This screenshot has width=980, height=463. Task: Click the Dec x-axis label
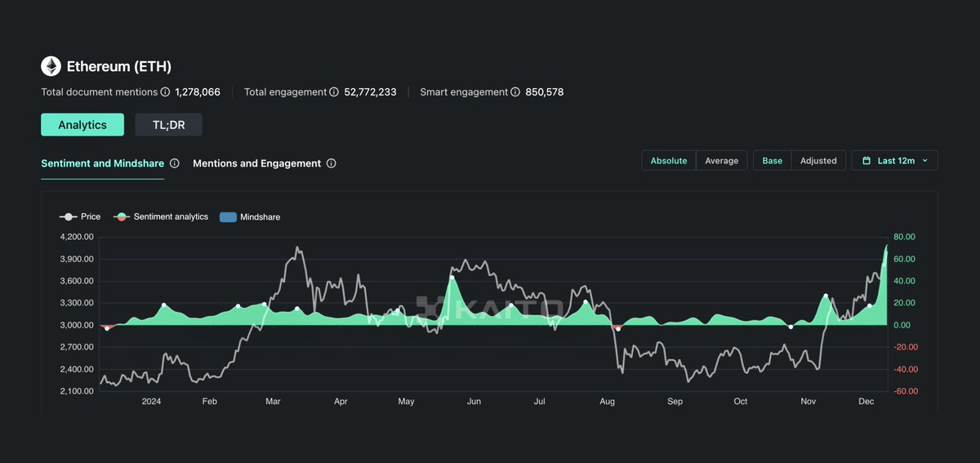tap(866, 402)
